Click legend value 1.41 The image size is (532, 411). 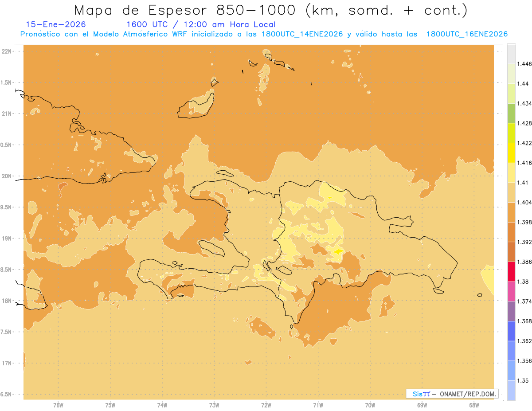tap(523, 183)
